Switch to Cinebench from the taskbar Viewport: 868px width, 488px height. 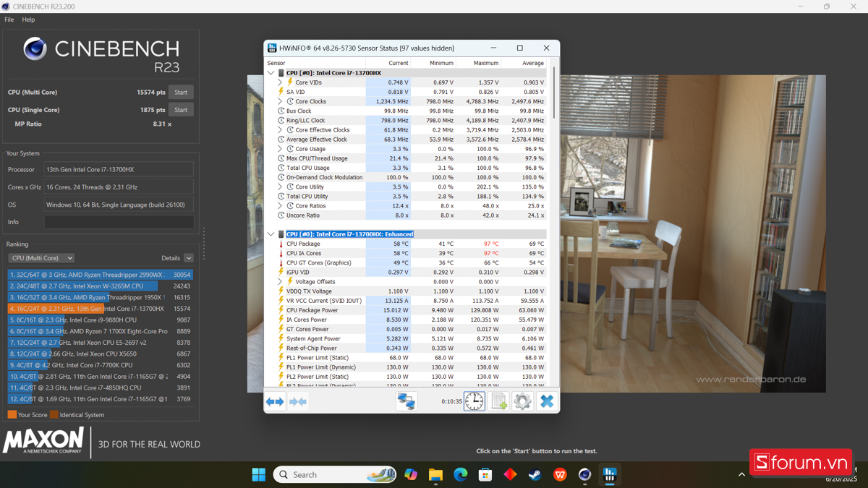coord(584,475)
